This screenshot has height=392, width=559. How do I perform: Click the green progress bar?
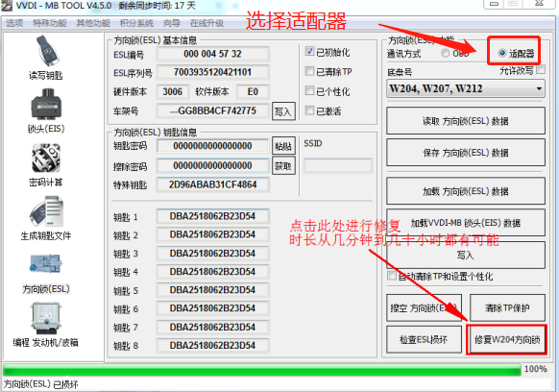coord(262,370)
